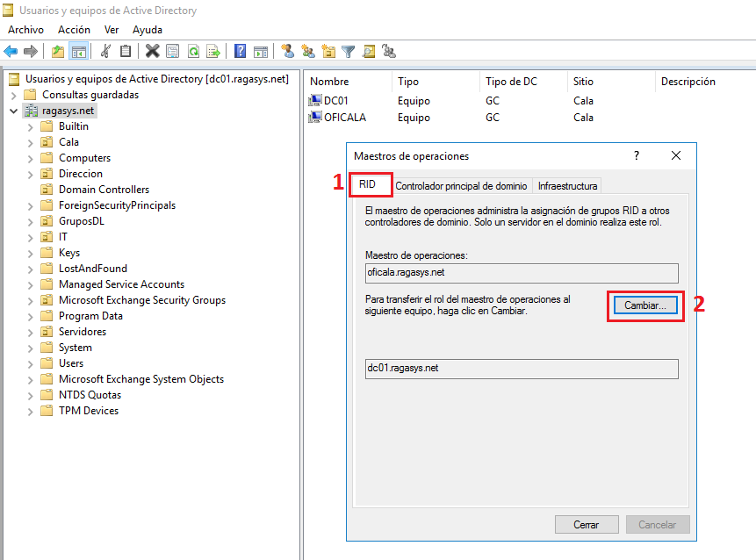Click the Paste clipboard icon
Image resolution: width=756 pixels, height=560 pixels.
[x=126, y=51]
